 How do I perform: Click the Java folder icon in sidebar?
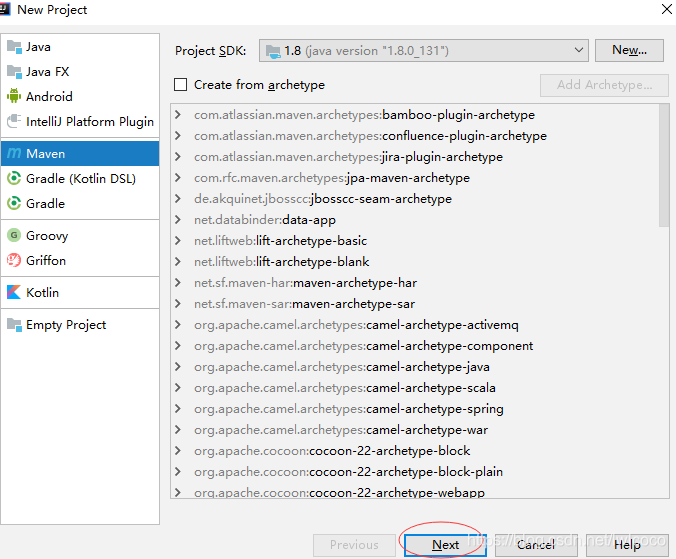pos(14,47)
